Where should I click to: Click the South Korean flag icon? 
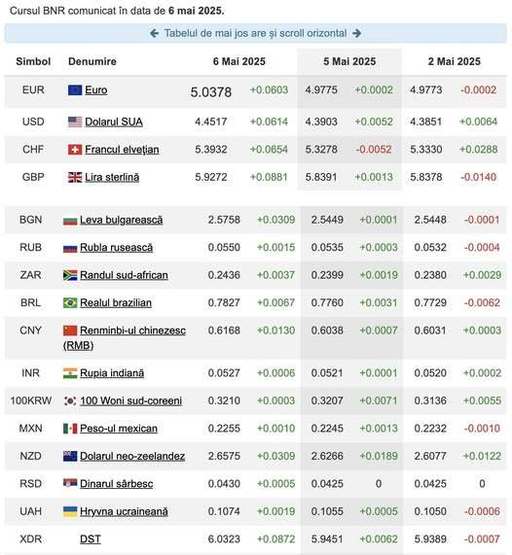(x=70, y=401)
